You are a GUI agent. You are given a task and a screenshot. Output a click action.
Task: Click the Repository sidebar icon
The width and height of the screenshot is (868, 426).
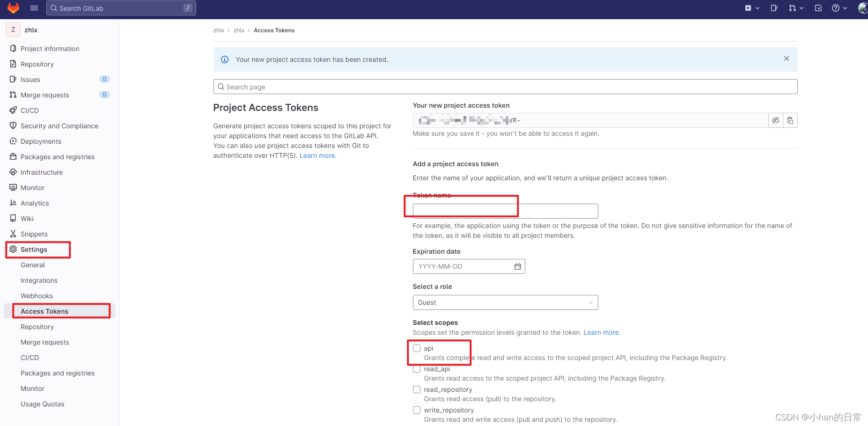click(x=13, y=64)
